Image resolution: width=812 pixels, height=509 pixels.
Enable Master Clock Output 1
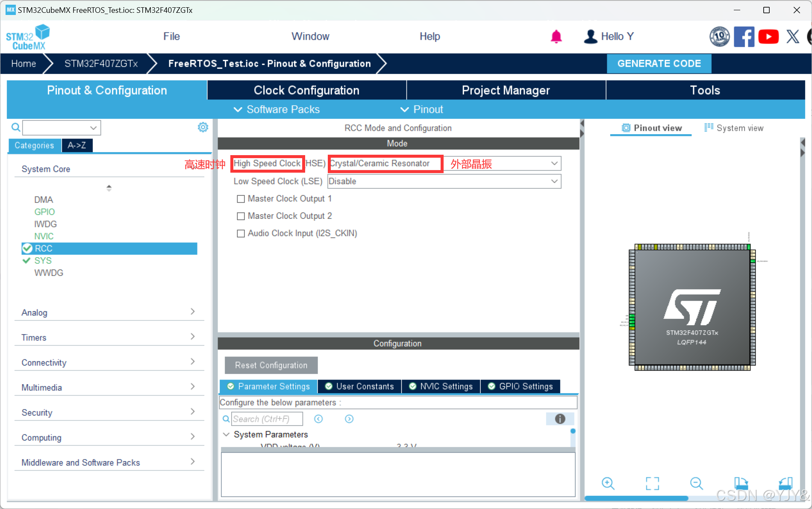pos(241,199)
